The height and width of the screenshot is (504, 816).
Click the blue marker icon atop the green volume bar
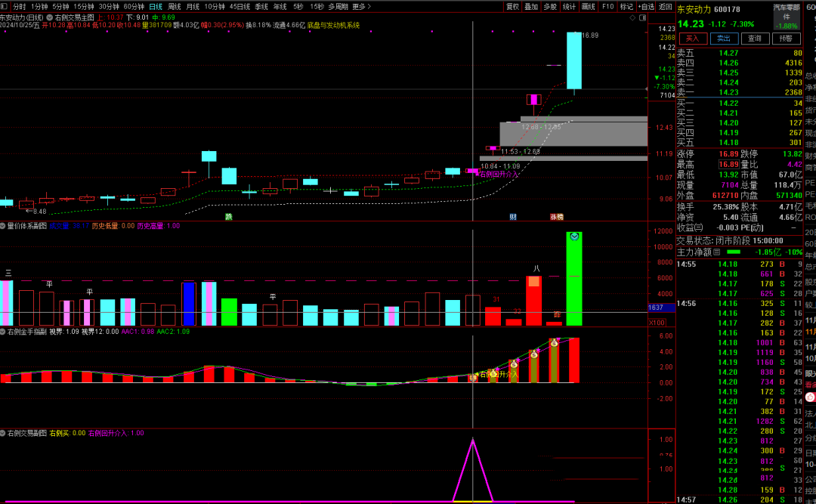click(x=574, y=237)
